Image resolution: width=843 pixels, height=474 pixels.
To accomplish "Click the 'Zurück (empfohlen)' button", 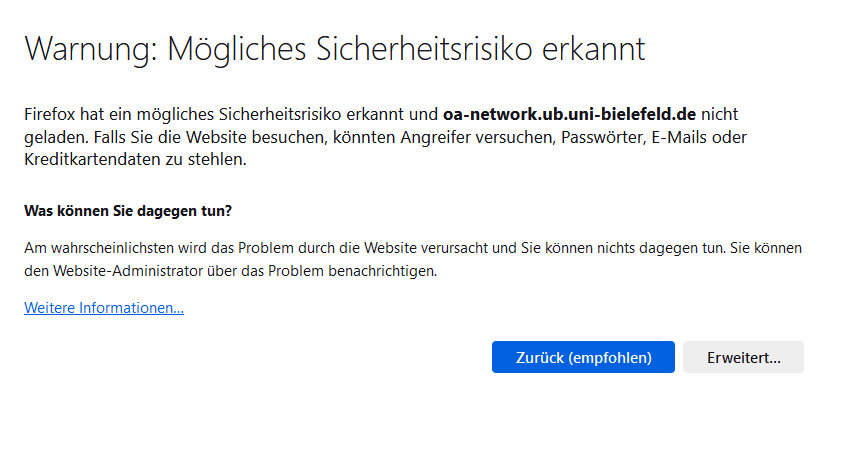I will [x=583, y=357].
